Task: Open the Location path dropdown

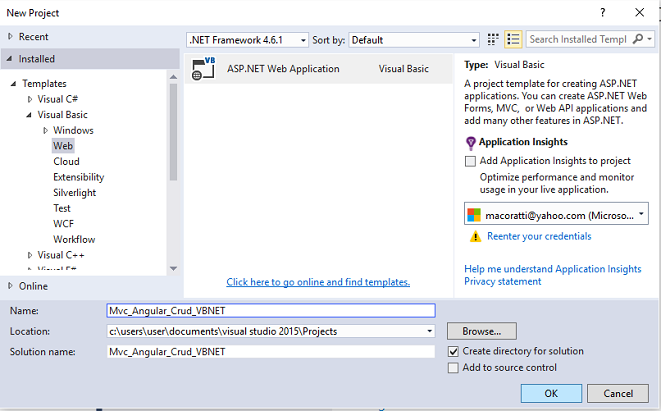Action: coord(429,331)
